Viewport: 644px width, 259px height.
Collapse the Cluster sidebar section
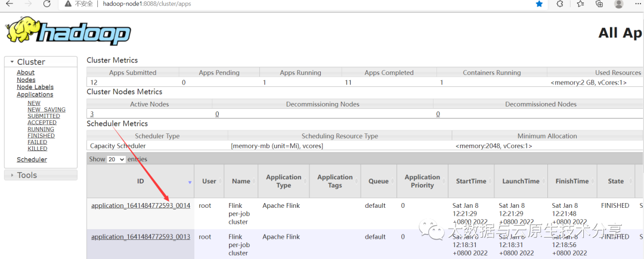[12, 62]
